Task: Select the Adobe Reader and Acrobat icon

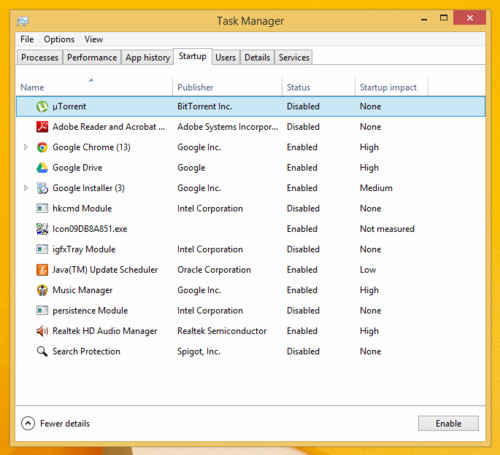Action: 42,127
